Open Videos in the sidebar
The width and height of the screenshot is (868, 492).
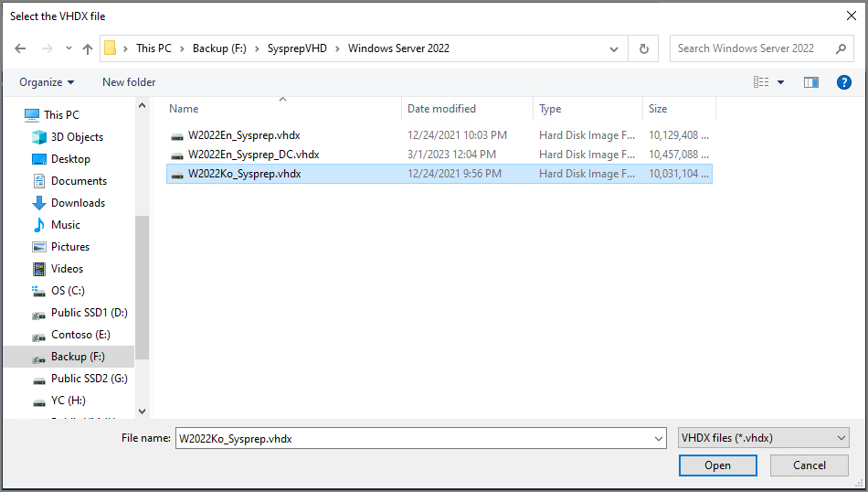[67, 269]
